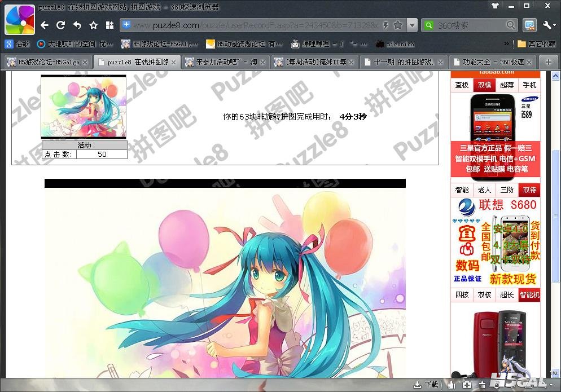Image resolution: width=561 pixels, height=392 pixels.
Task: Close the H5游戏论坛-H5Galga tab
Action: pyautogui.click(x=85, y=62)
